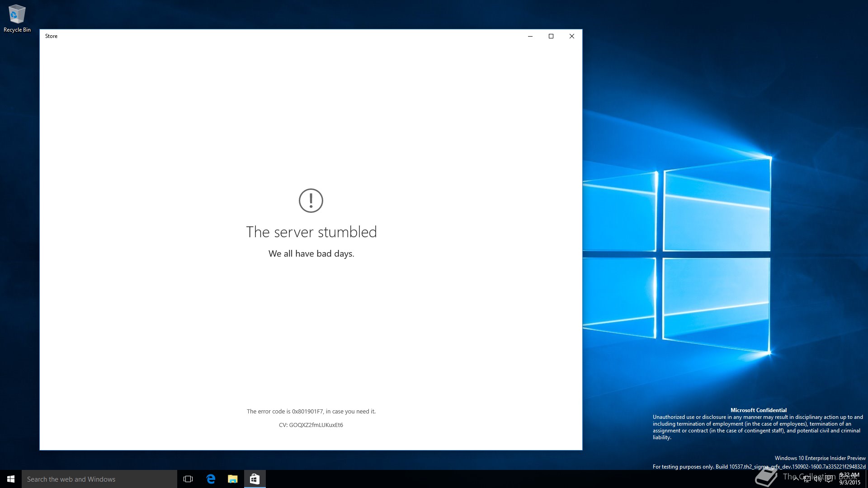Select the Store taskbar icon
The height and width of the screenshot is (488, 868).
coord(255,479)
